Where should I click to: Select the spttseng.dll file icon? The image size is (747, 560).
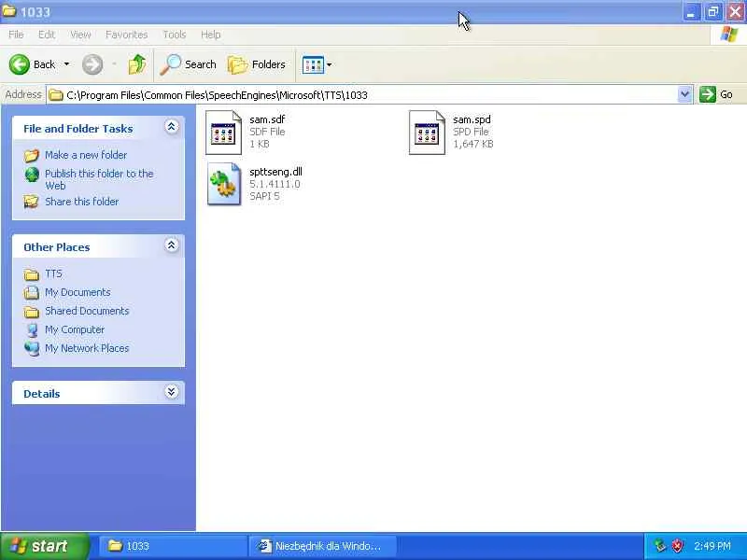[x=223, y=184]
